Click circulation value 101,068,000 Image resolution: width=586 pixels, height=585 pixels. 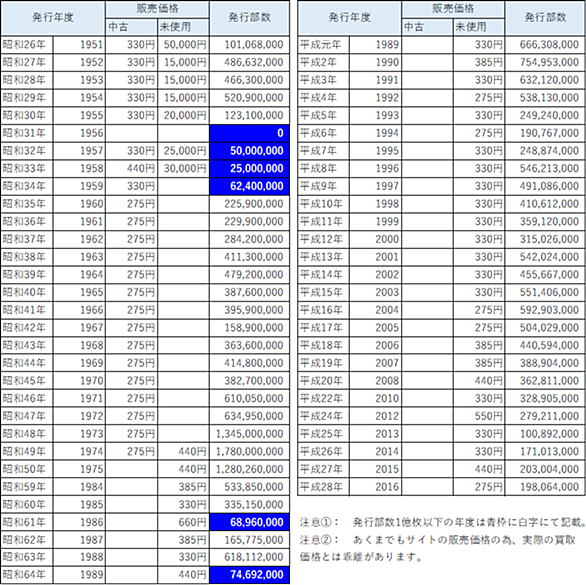point(249,45)
